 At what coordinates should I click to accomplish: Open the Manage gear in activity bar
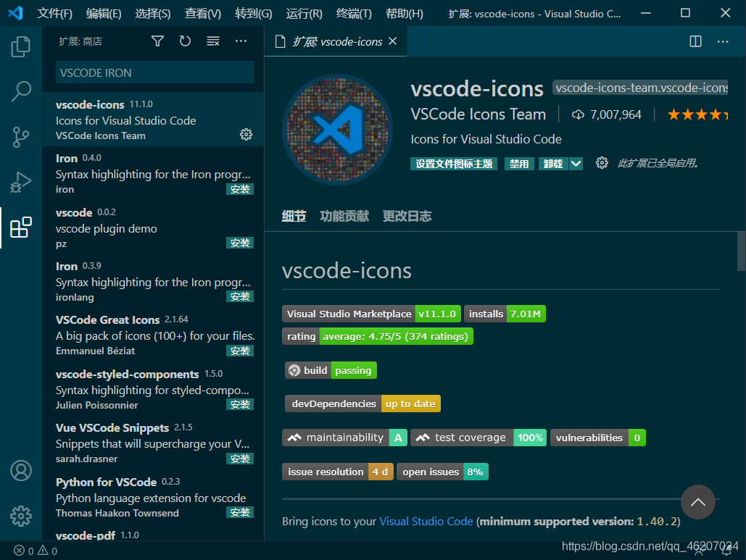point(21,516)
